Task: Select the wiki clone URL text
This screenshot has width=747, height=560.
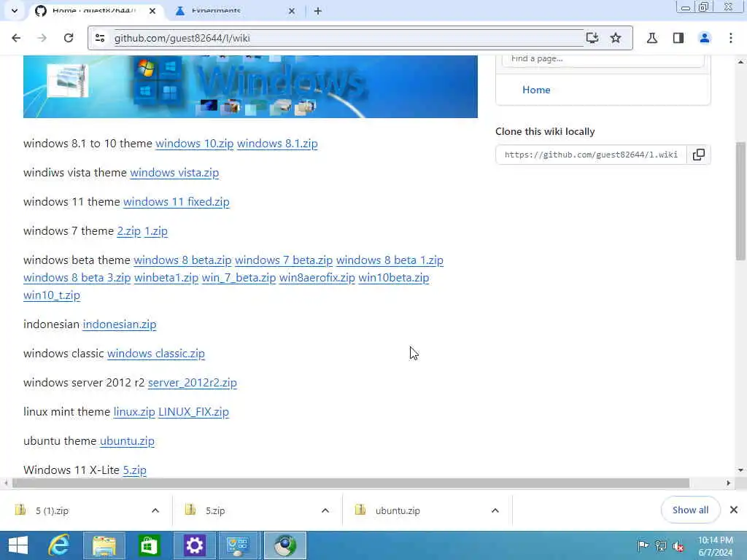Action: [x=591, y=155]
